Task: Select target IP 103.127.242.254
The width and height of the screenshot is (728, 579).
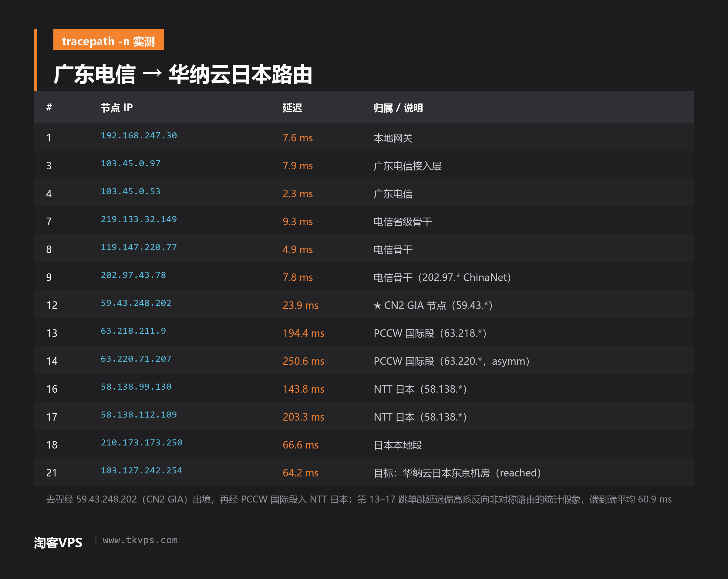Action: pyautogui.click(x=141, y=471)
